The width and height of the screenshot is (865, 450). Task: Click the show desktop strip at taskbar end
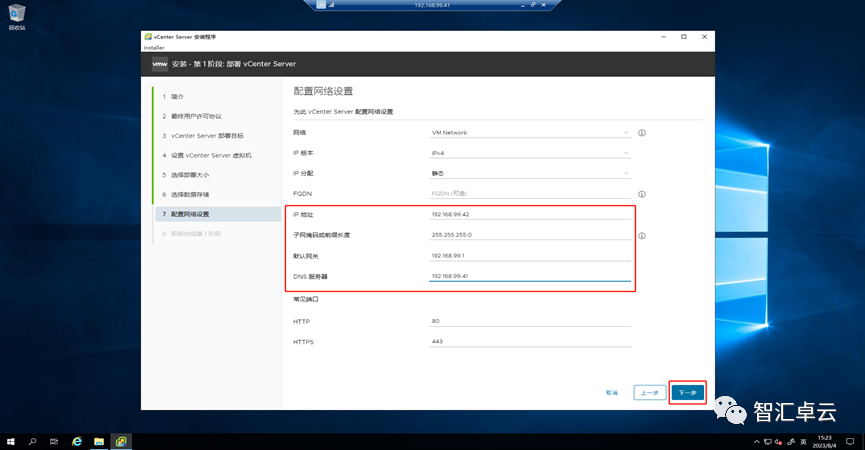click(863, 442)
